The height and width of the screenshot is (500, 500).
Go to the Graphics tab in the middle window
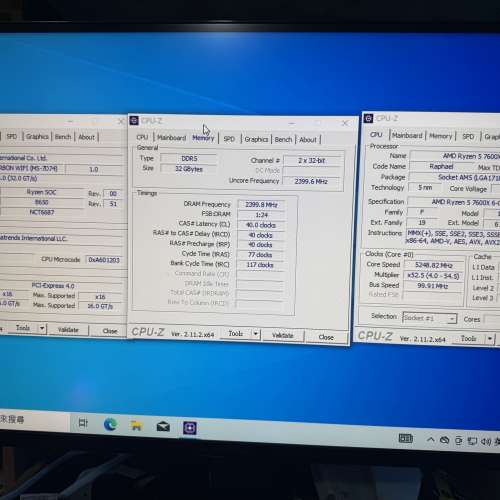coord(256,139)
